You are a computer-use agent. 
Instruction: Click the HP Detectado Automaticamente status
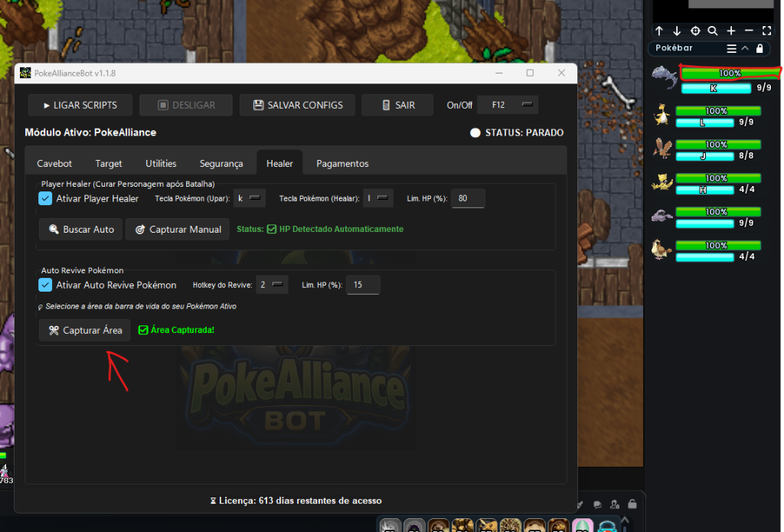[335, 229]
